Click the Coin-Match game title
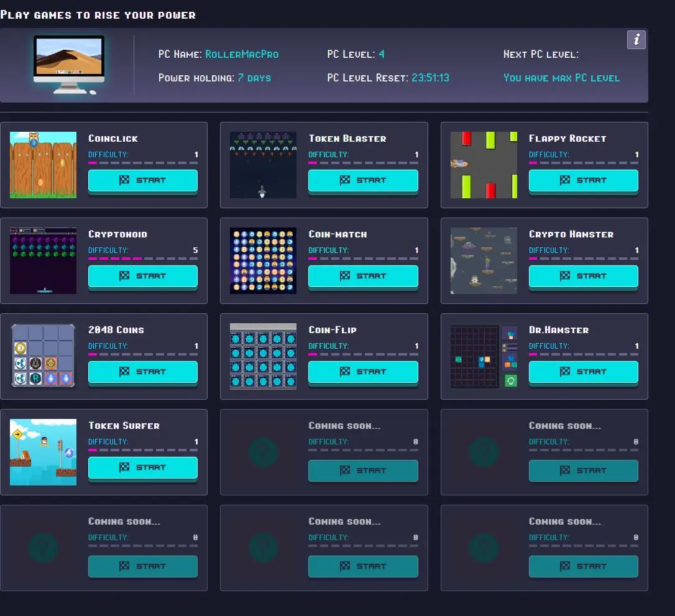The height and width of the screenshot is (616, 675). click(338, 234)
